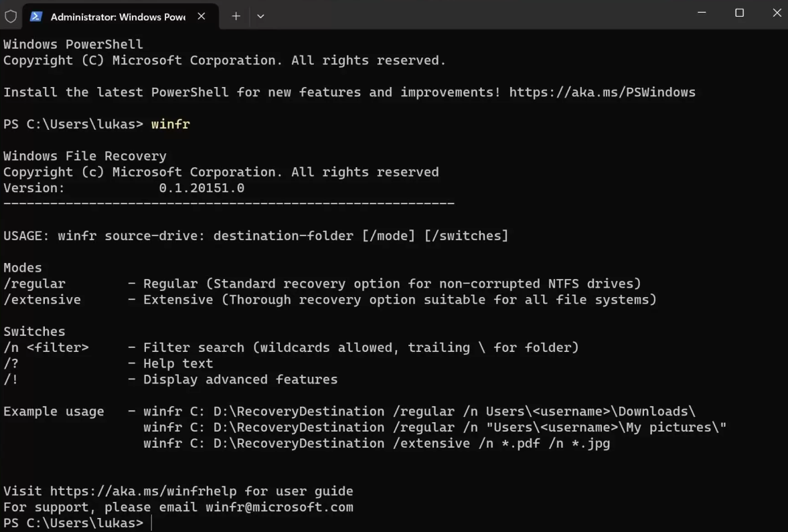Select the Administrator: Windows PowerShell tab
788x532 pixels.
[x=118, y=17]
